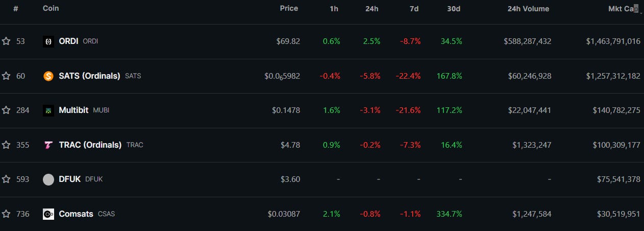Click the Coin column header
This screenshot has height=231, width=644.
(x=51, y=9)
